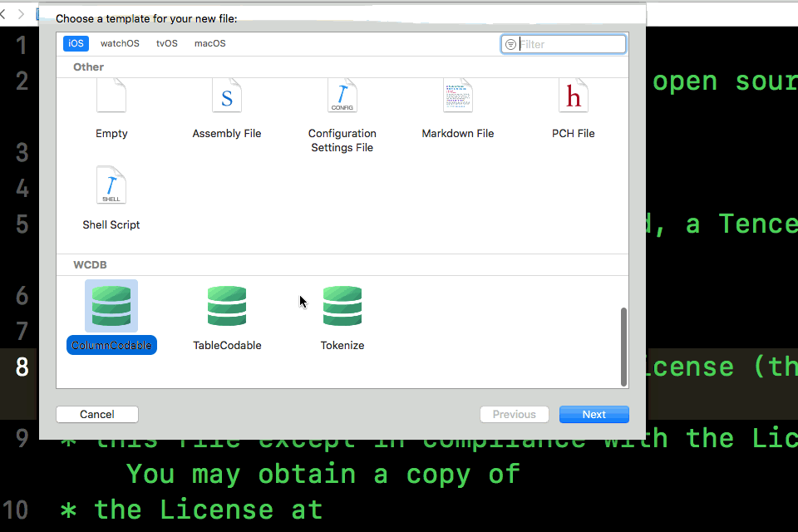
Task: Select the TableCodable WCDB template
Action: pyautogui.click(x=227, y=306)
